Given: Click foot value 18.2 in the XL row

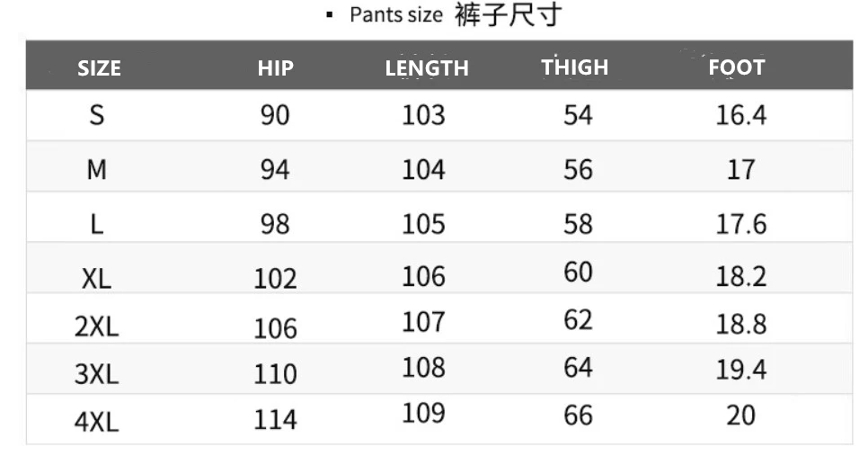Looking at the screenshot, I should pos(740,276).
